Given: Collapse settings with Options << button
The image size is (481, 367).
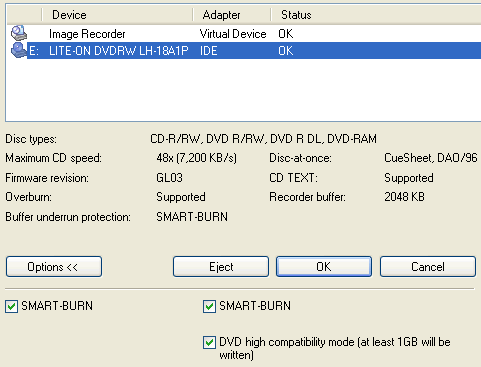Looking at the screenshot, I should coord(54,267).
